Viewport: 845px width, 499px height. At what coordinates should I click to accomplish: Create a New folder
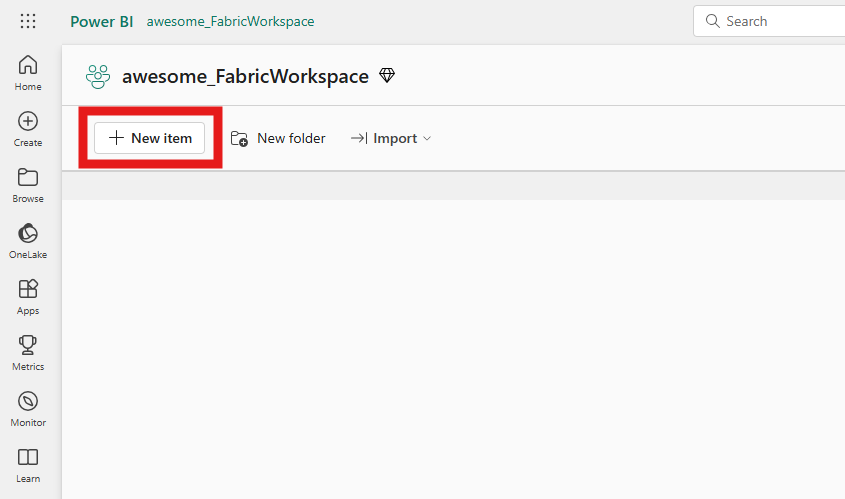(278, 138)
